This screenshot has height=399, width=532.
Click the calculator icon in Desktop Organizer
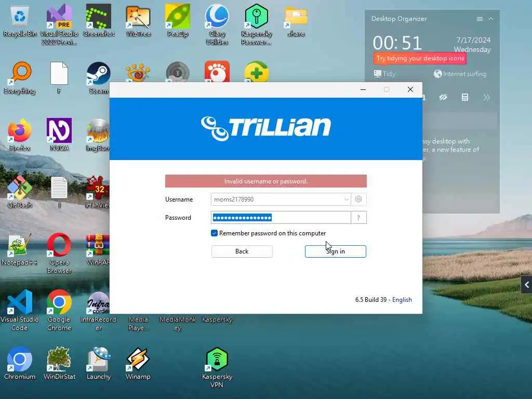point(465,98)
